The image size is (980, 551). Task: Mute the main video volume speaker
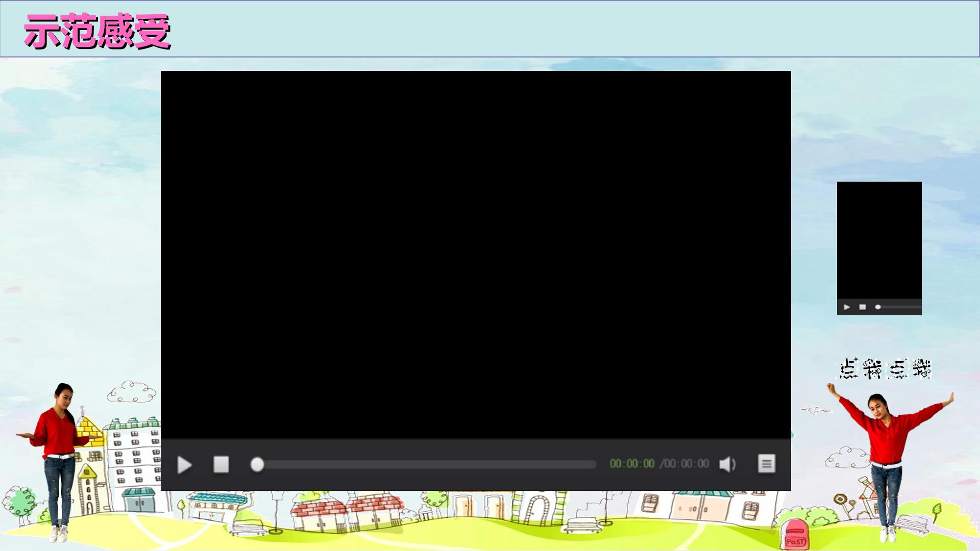pos(727,464)
